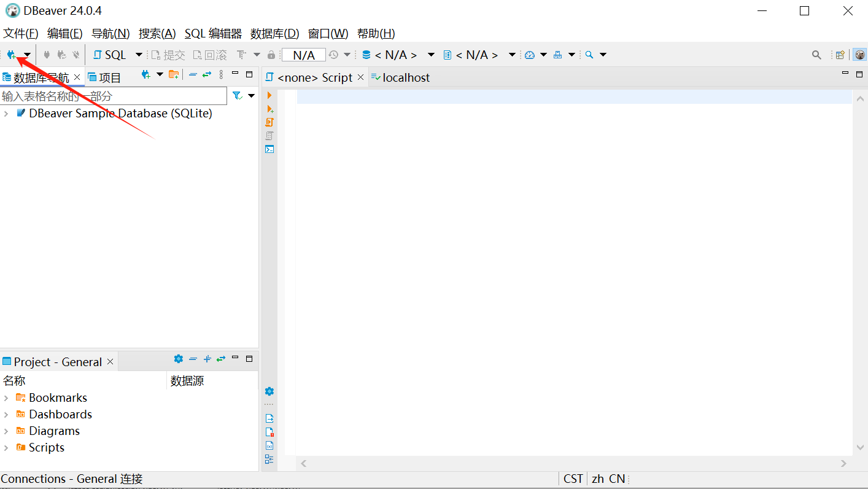Expand the Scripts folder
This screenshot has height=489, width=868.
click(6, 448)
